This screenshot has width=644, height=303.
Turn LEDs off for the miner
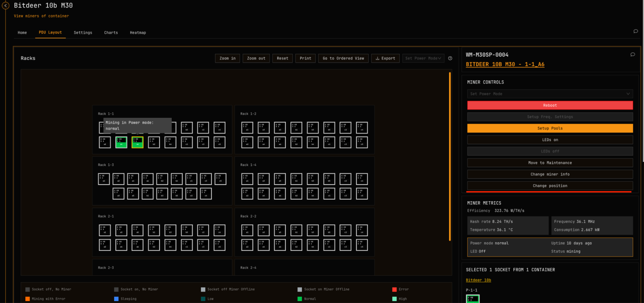point(550,151)
